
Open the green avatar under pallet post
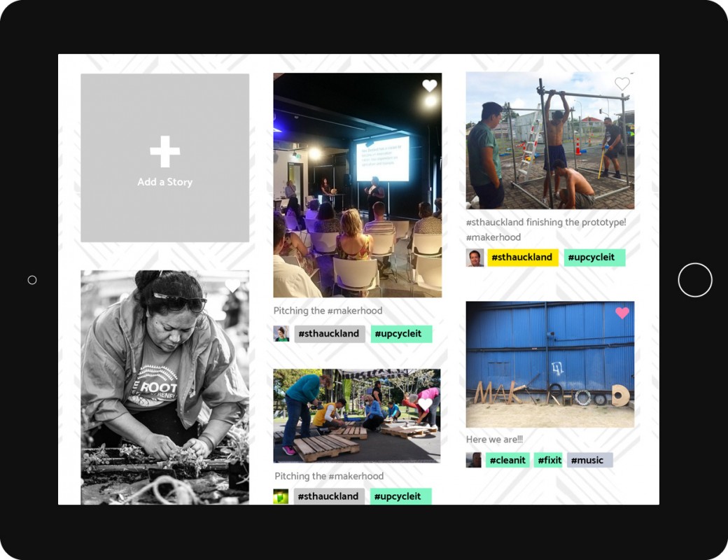[281, 496]
